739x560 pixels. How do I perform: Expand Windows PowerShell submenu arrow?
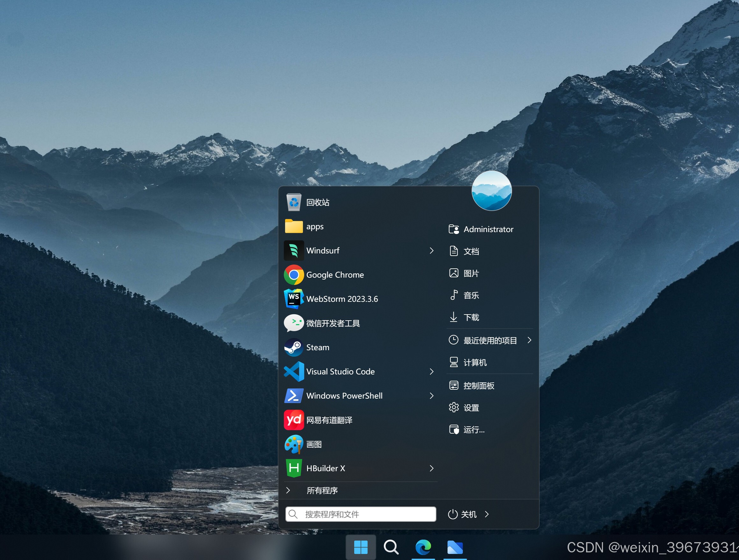tap(432, 396)
